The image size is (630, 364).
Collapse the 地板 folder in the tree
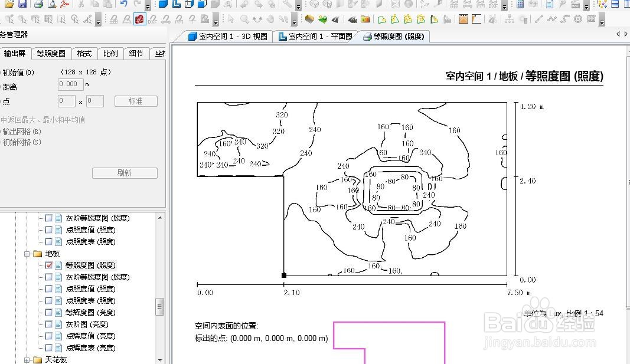[27, 254]
